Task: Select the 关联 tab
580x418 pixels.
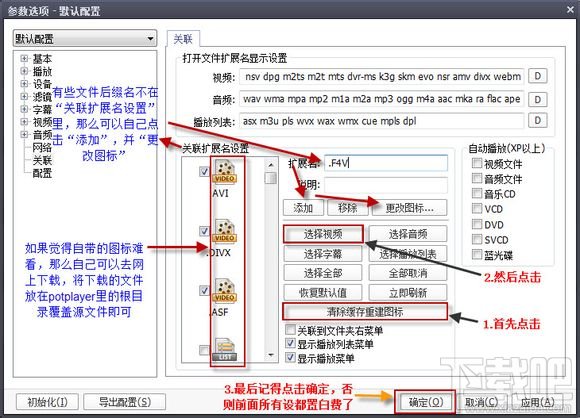Action: [x=183, y=39]
